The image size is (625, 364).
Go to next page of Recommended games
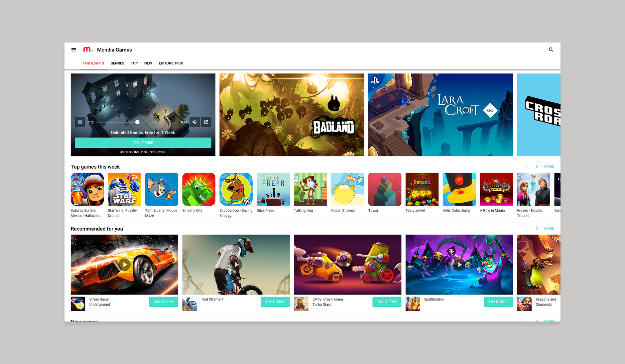(537, 229)
